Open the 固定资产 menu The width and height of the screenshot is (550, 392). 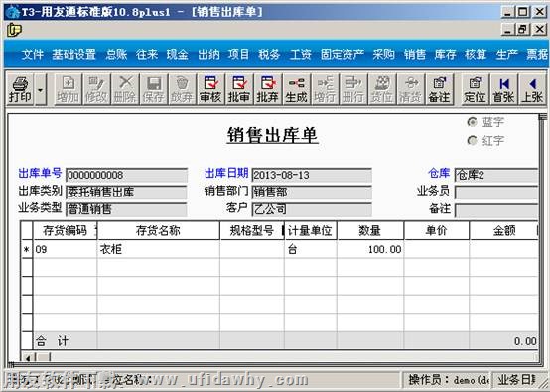click(x=342, y=54)
